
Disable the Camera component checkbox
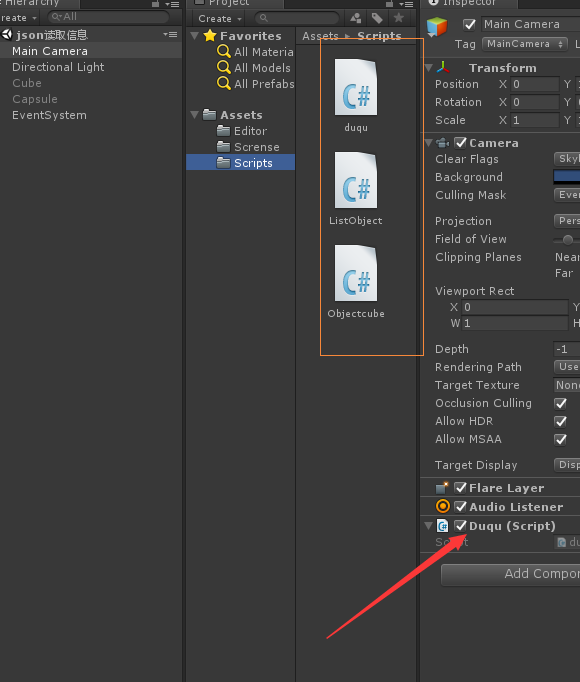[460, 143]
